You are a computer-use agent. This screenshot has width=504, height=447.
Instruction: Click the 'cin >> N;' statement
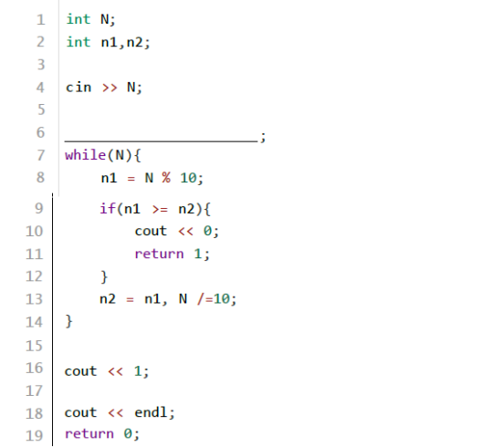coord(104,88)
